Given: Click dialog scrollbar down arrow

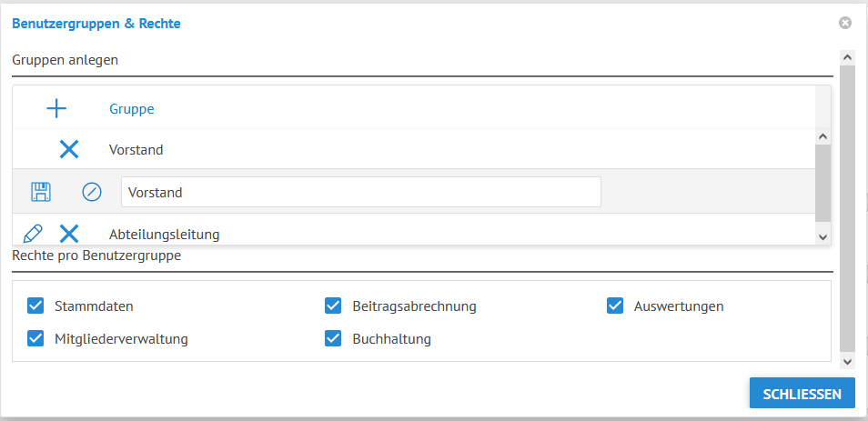Looking at the screenshot, I should click(x=847, y=362).
